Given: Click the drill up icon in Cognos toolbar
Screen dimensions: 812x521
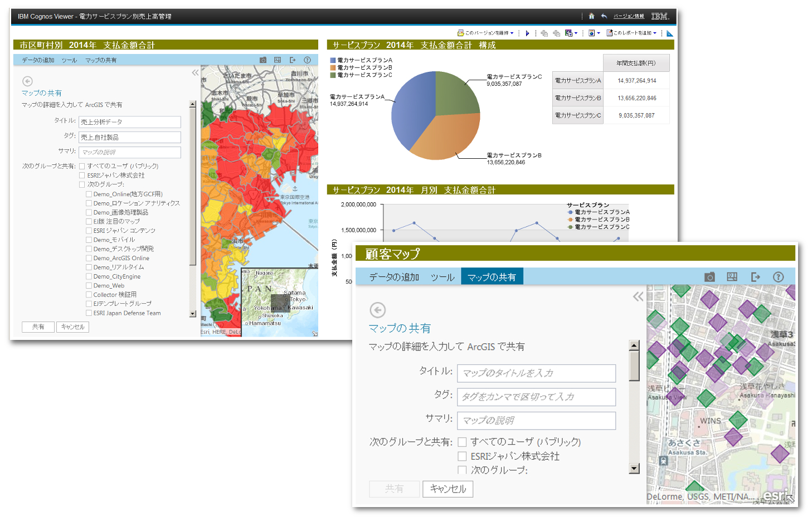Looking at the screenshot, I should (556, 33).
